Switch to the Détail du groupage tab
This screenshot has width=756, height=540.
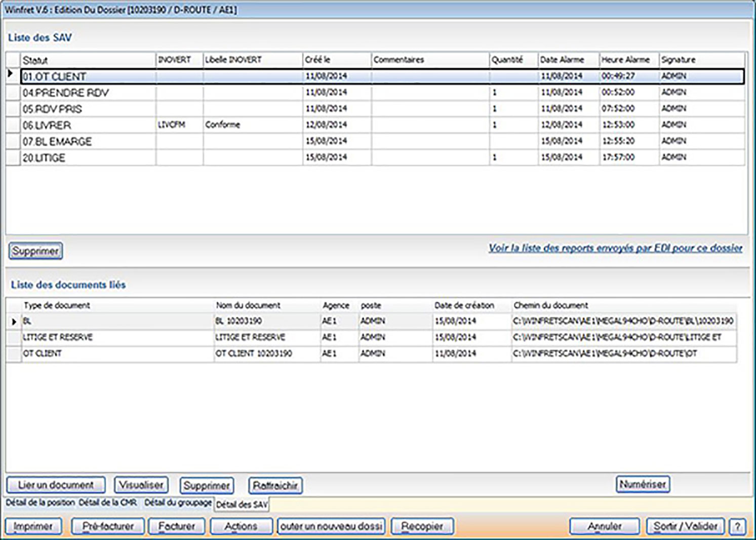tap(177, 504)
